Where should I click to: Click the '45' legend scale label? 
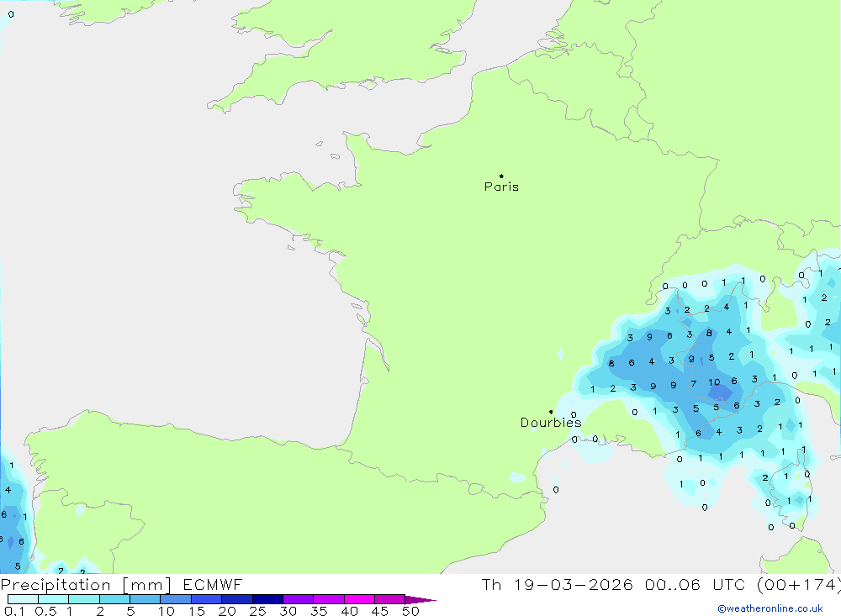[380, 611]
